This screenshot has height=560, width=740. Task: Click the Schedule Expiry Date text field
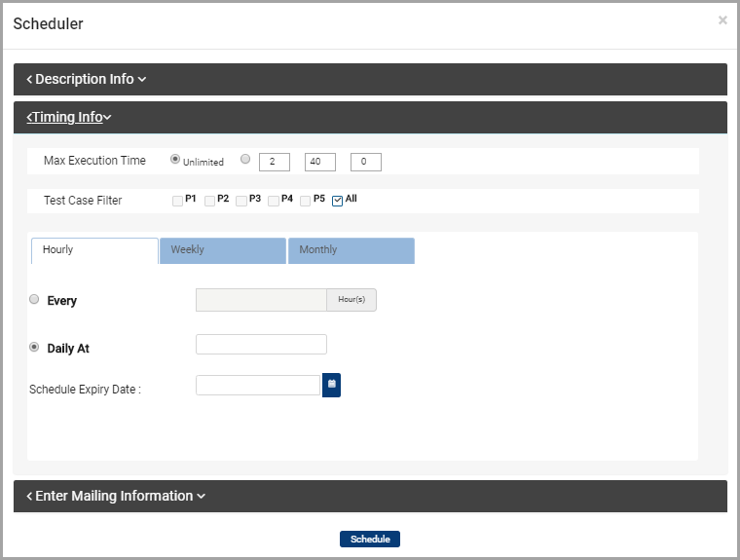258,385
